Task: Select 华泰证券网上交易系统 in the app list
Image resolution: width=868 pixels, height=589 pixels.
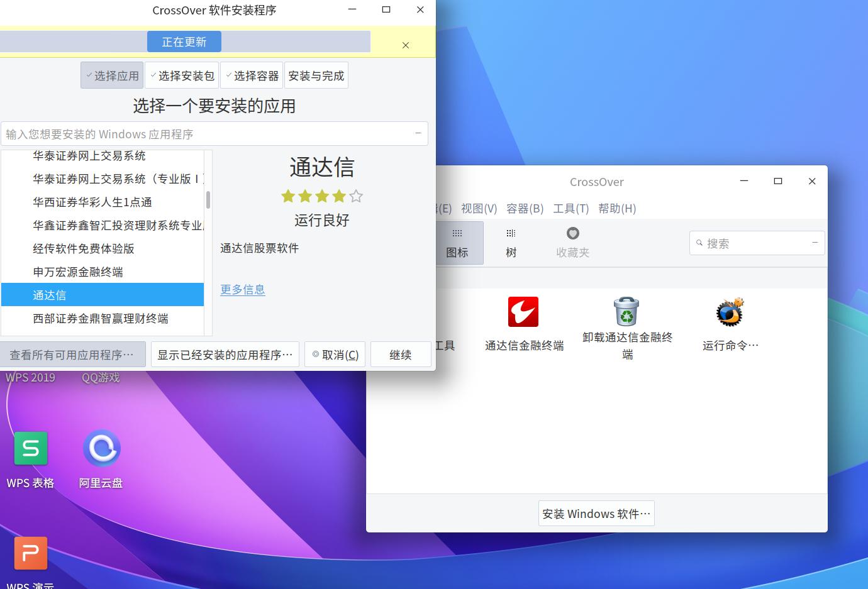Action: click(89, 155)
